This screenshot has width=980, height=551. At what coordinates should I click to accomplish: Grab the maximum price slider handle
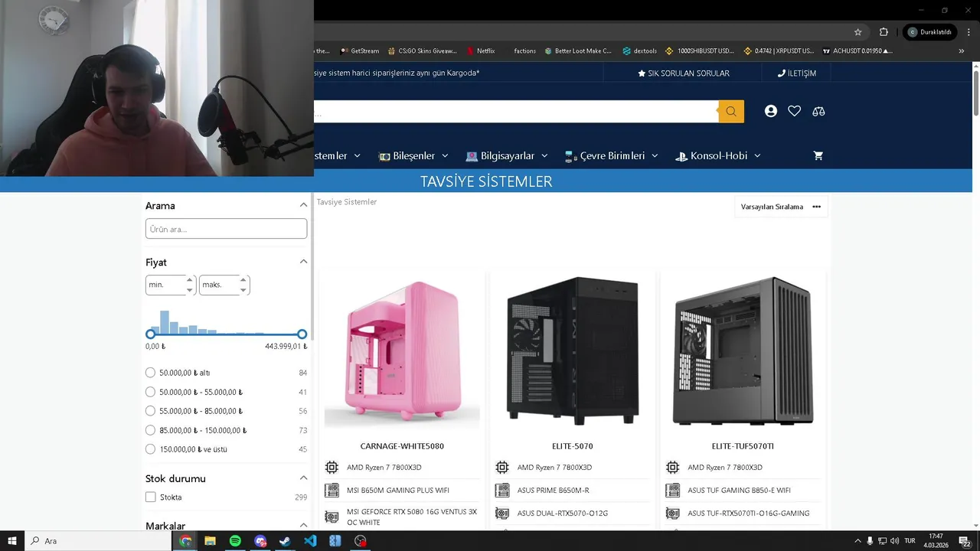302,334
